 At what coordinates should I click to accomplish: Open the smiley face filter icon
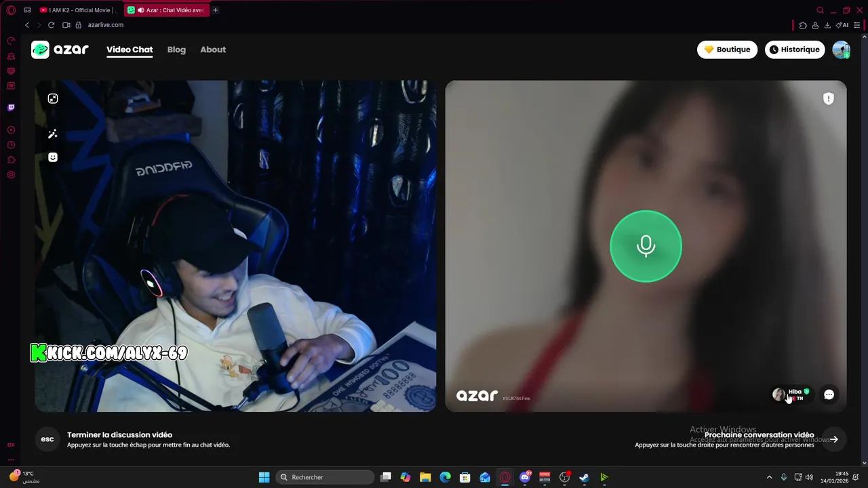pos(53,157)
